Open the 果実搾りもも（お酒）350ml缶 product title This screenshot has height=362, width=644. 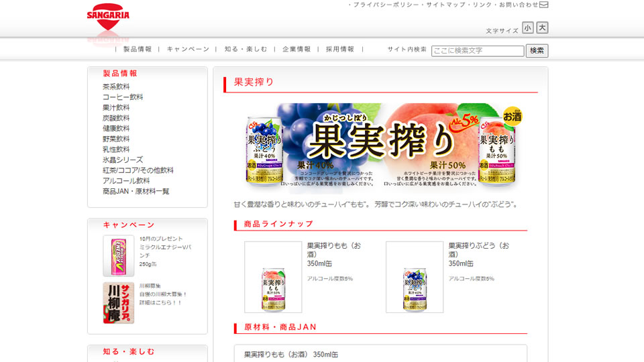click(334, 255)
